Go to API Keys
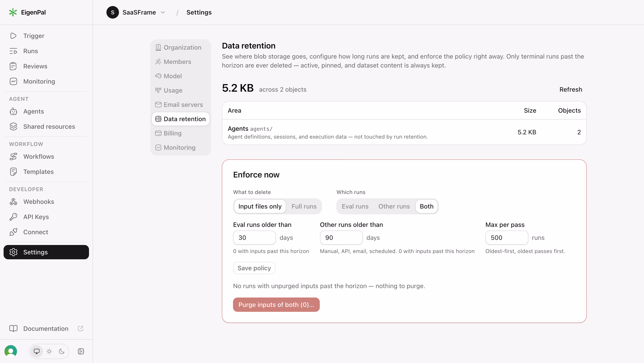644x363 pixels. (46, 217)
